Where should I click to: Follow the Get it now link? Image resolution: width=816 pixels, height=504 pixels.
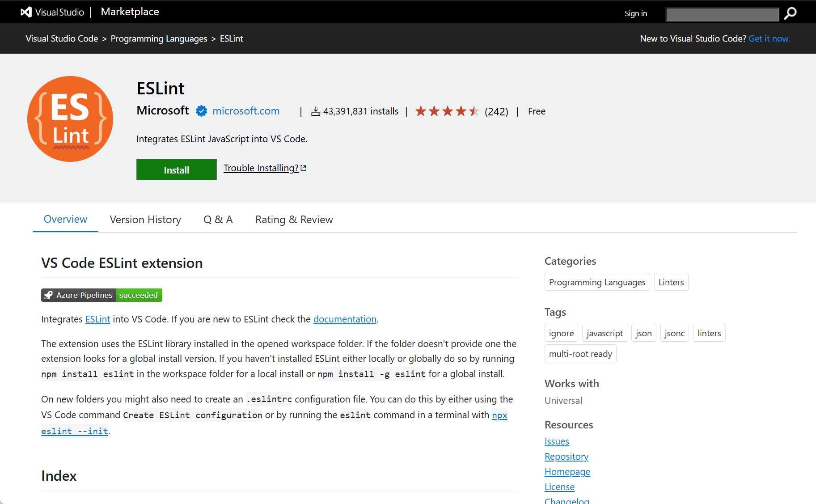click(769, 38)
